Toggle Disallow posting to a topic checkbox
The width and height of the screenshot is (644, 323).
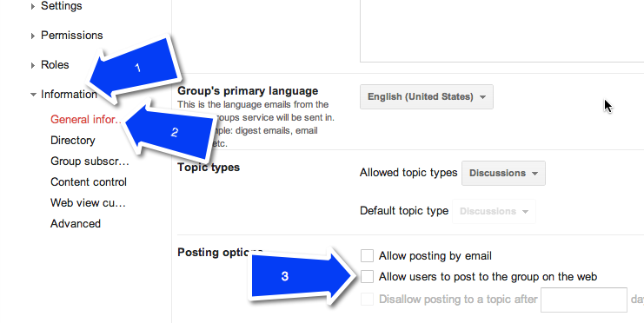pyautogui.click(x=367, y=300)
